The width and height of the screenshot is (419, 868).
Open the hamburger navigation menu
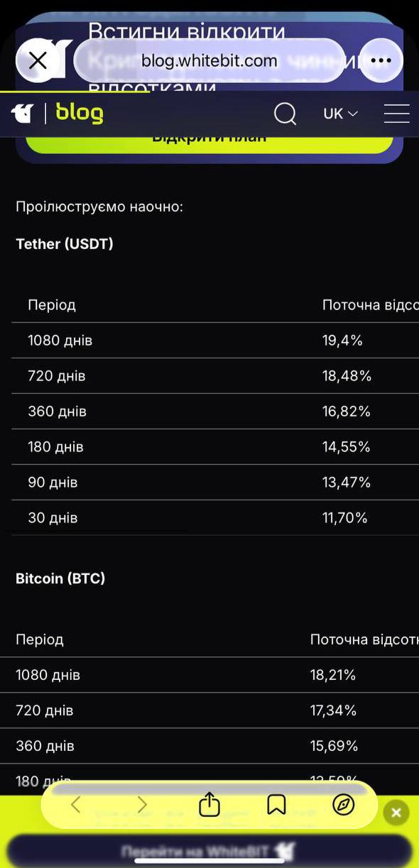coord(396,114)
